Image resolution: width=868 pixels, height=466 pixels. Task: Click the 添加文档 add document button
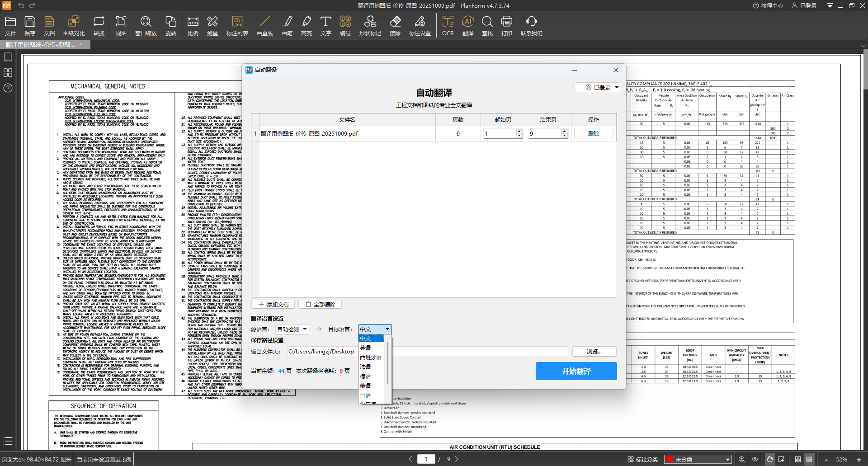click(274, 304)
